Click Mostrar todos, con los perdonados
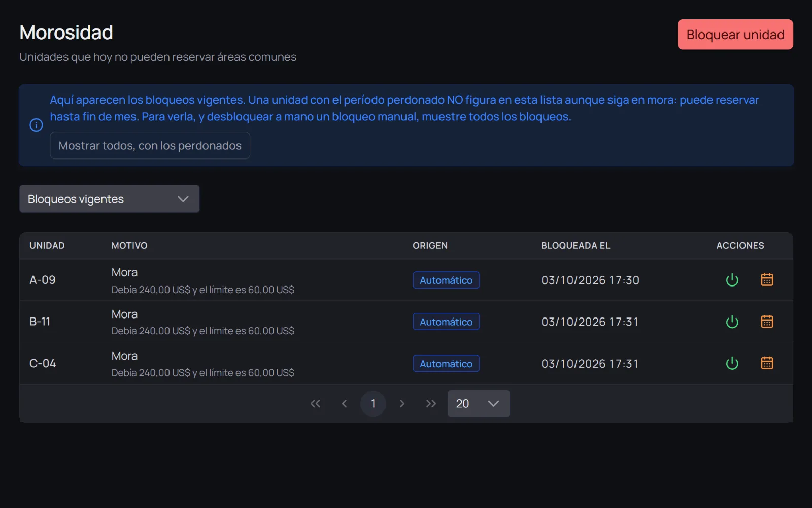The height and width of the screenshot is (508, 812). (x=150, y=145)
